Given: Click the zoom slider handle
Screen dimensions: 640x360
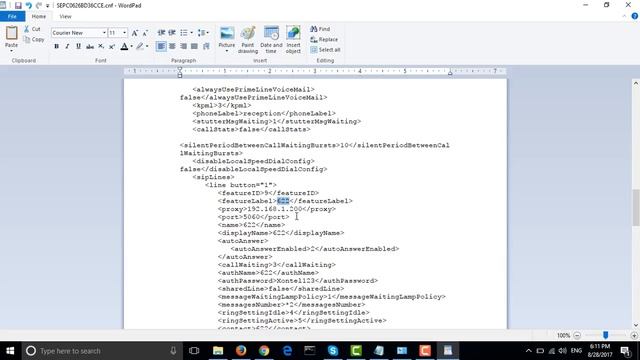Looking at the screenshot, I should point(606,335).
